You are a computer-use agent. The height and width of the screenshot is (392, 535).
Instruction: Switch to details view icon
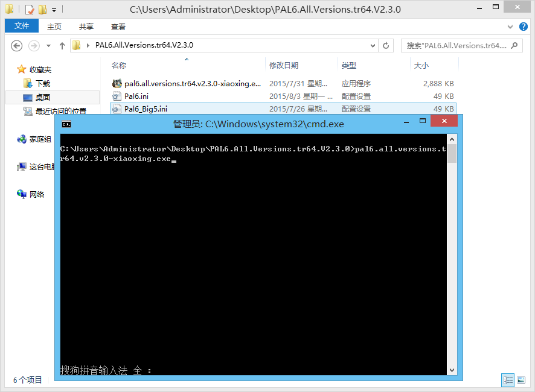[508, 380]
